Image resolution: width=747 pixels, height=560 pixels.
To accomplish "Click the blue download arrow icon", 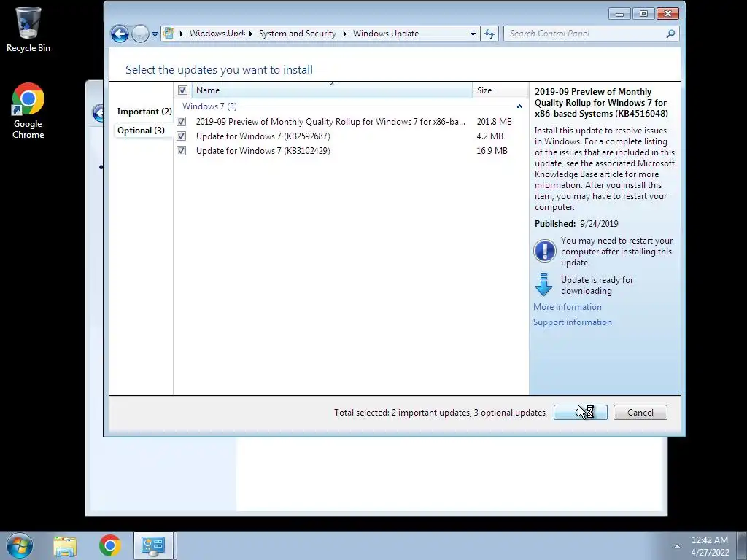I will [x=543, y=285].
